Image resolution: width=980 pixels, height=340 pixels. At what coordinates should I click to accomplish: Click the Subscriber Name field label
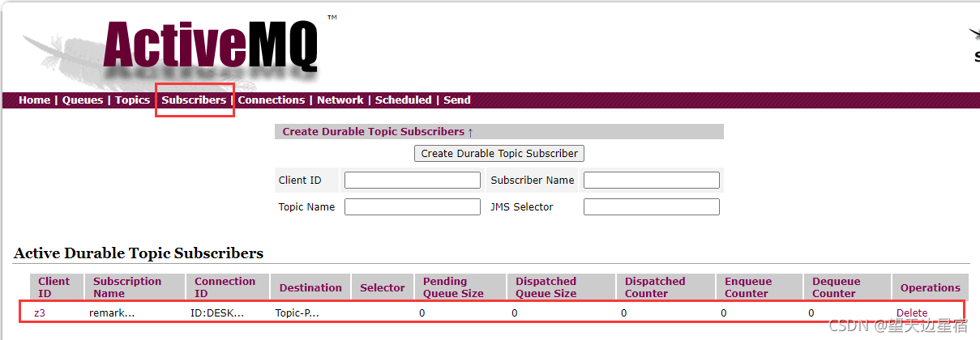[532, 181]
